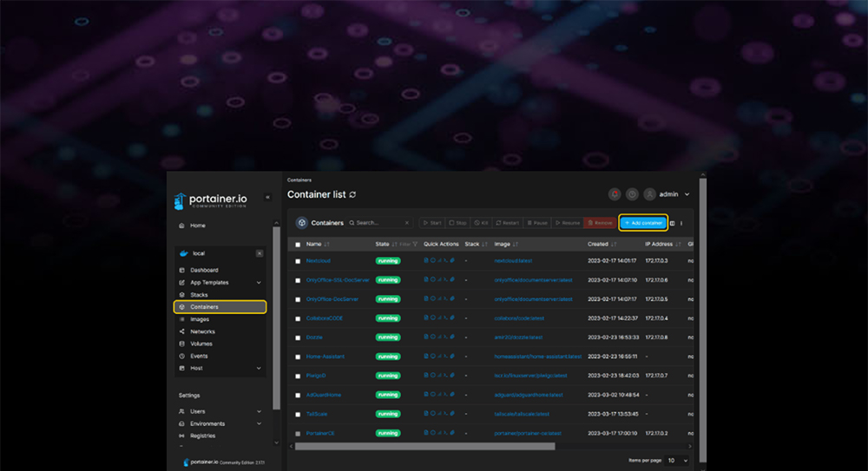Open Events in the sidebar

pos(199,357)
